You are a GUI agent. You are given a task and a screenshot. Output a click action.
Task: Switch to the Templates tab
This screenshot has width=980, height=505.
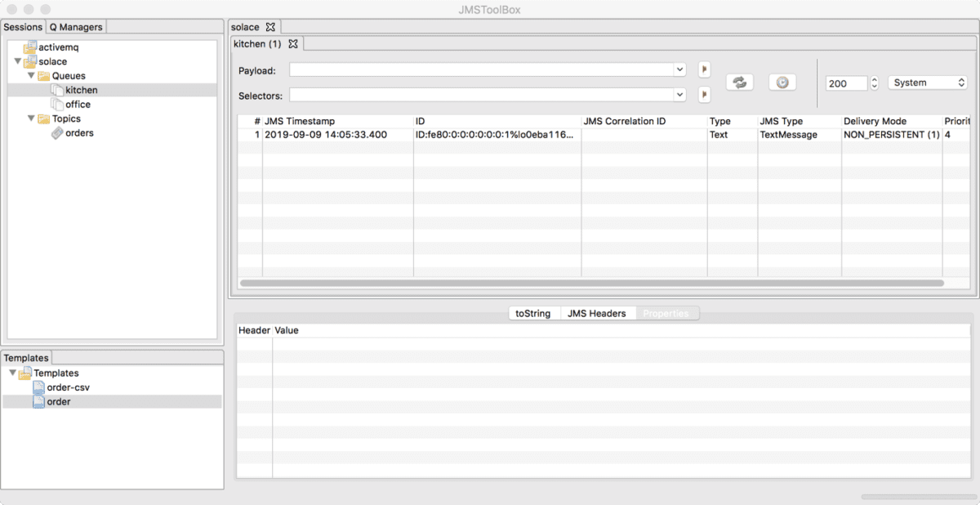26,357
